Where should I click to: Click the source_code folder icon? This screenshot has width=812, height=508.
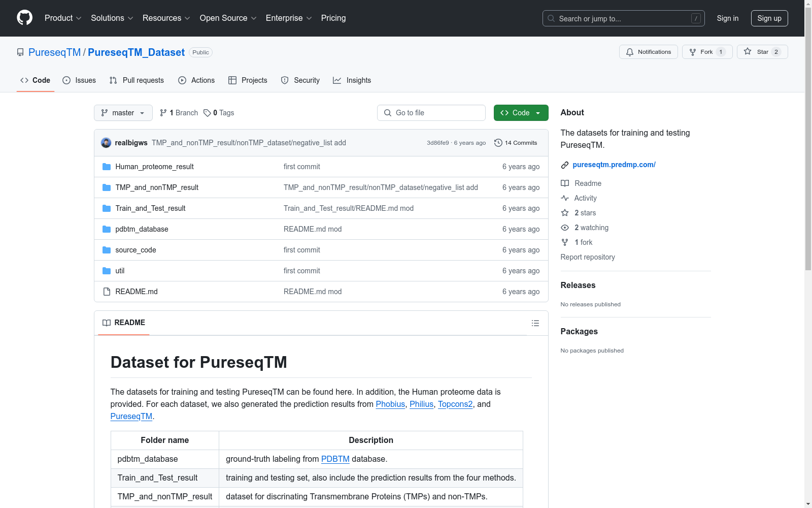(x=107, y=250)
